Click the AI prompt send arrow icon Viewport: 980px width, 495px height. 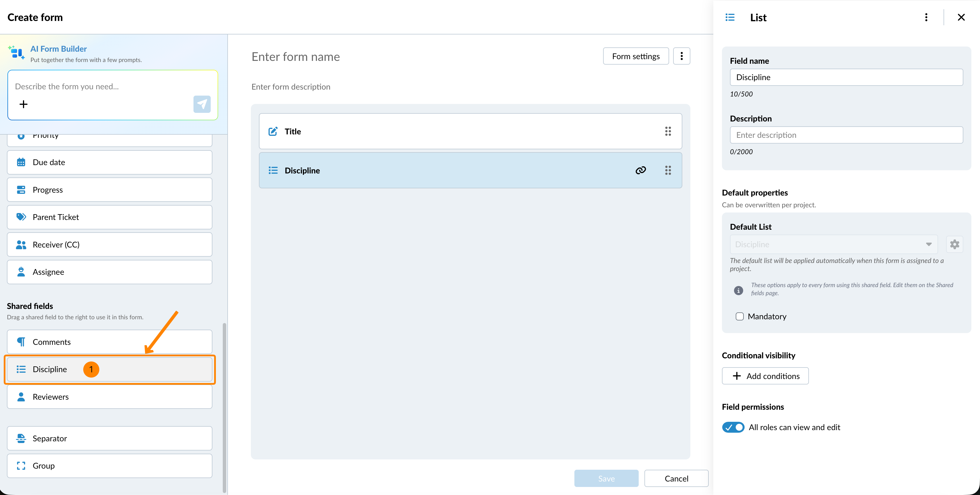202,104
